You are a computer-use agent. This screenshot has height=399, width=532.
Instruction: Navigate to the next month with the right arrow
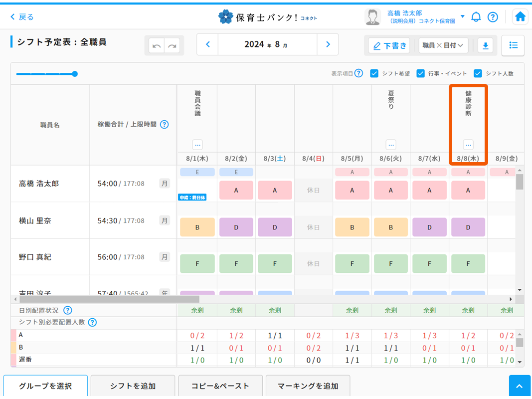pyautogui.click(x=328, y=44)
